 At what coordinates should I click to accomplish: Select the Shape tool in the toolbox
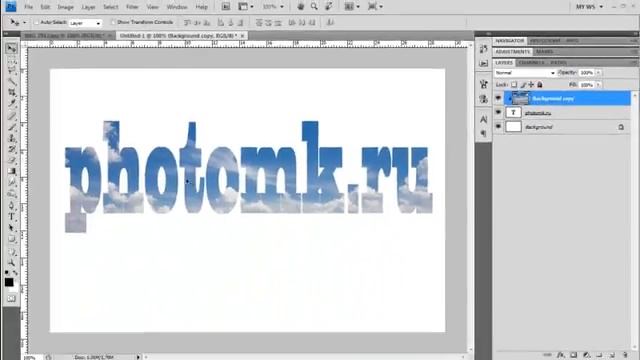pos(11,239)
